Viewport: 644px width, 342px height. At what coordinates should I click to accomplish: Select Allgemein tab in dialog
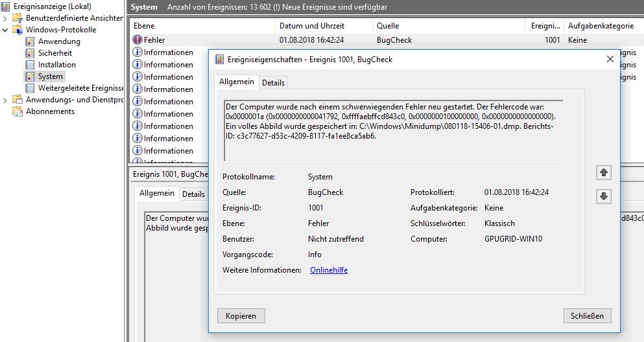tap(237, 82)
